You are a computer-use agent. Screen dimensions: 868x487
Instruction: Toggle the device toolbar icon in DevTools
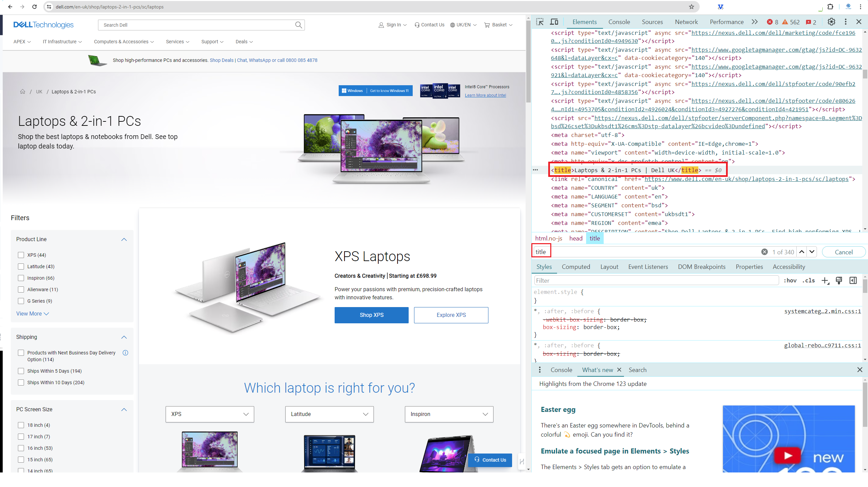[x=554, y=22]
